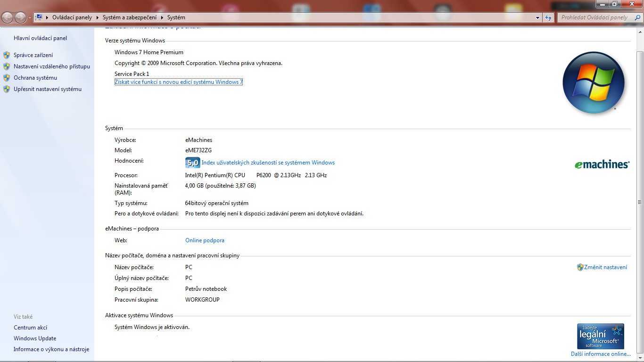The image size is (644, 362).
Task: Click the legální Microsoft software badge
Action: (x=601, y=336)
